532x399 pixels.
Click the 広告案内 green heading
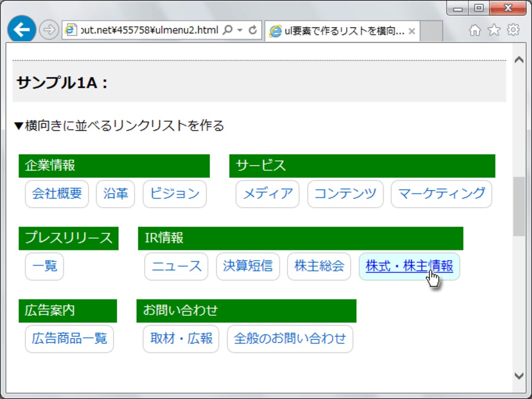[68, 311]
